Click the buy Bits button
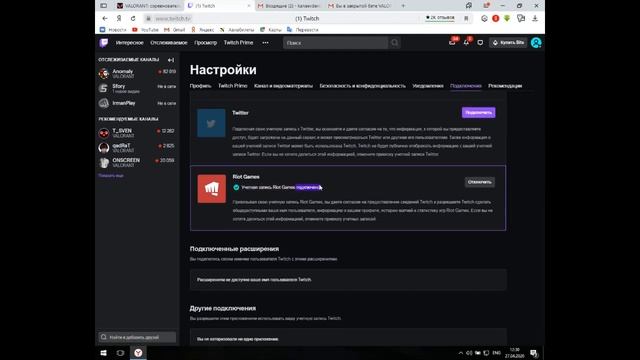This screenshot has height=360, width=640. pyautogui.click(x=508, y=42)
